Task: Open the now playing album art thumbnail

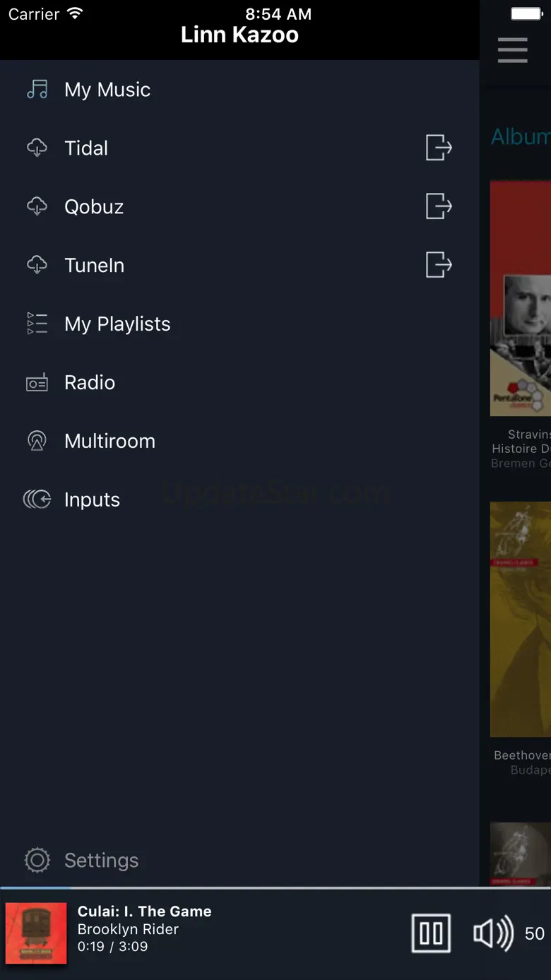Action: [36, 933]
